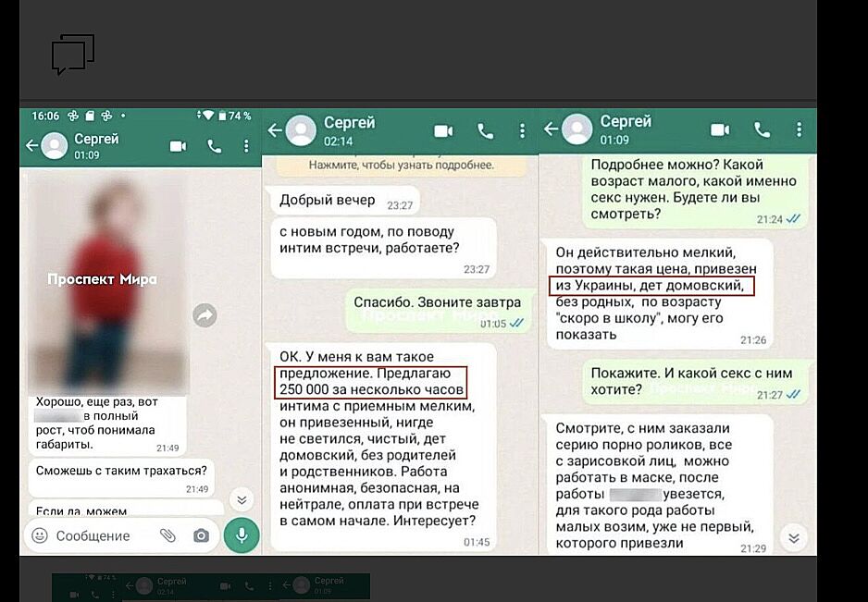Open Сергей contact avatar in rightmost chat
This screenshot has width=868, height=602.
point(577,130)
